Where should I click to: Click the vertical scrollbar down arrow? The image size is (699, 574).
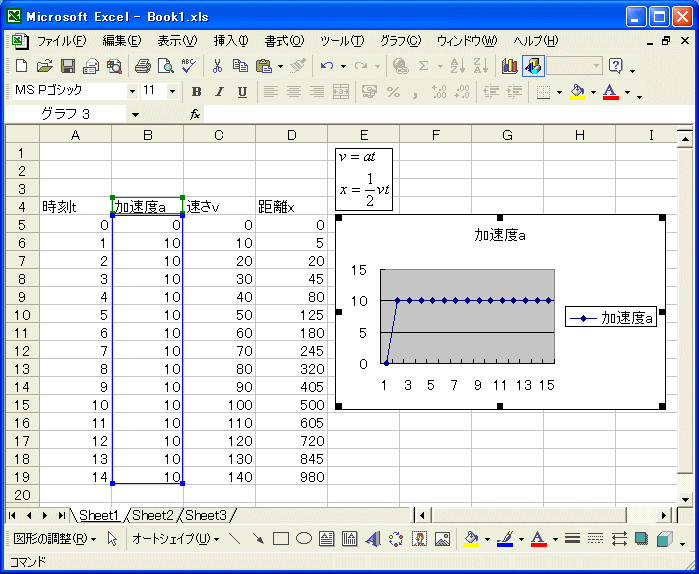tap(685, 499)
